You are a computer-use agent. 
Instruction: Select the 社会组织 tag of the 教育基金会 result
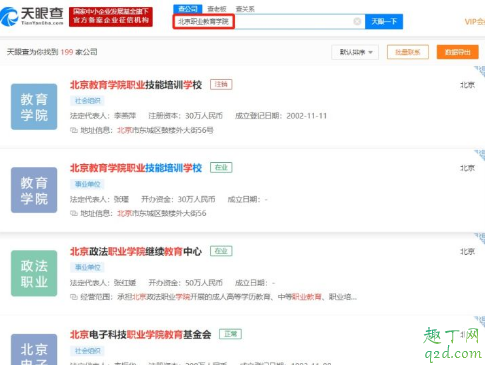point(87,351)
